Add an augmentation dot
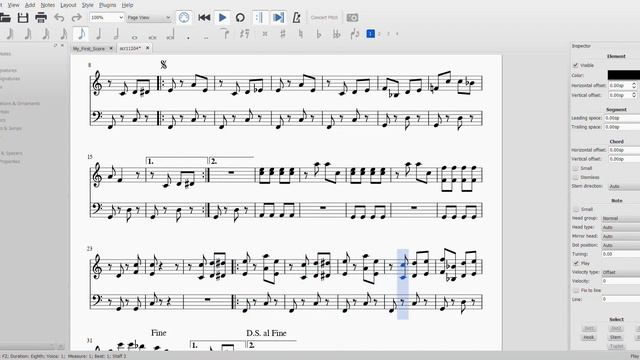The image size is (640, 360). click(x=188, y=37)
